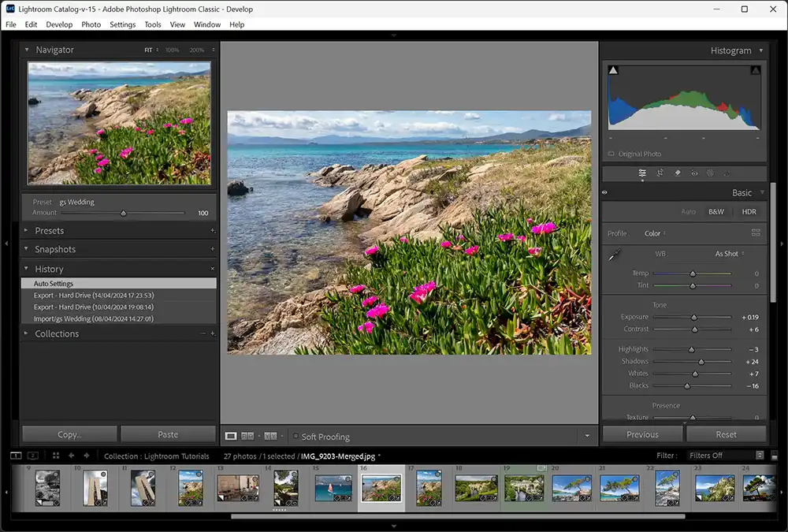The width and height of the screenshot is (788, 532).
Task: Open the Healing tool
Action: tap(678, 173)
